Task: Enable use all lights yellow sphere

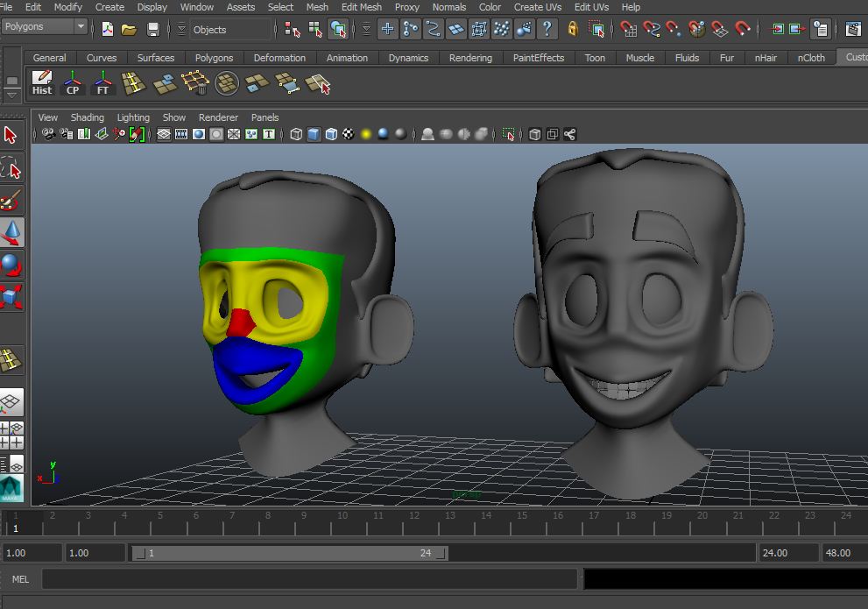Action: click(x=366, y=134)
